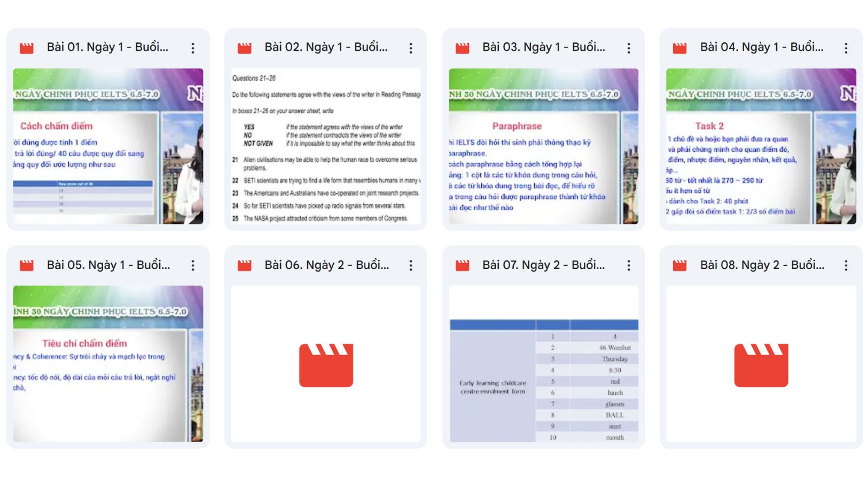Click the video file icon beside Bài 05
Image resolution: width=868 pixels, height=478 pixels.
pos(27,265)
